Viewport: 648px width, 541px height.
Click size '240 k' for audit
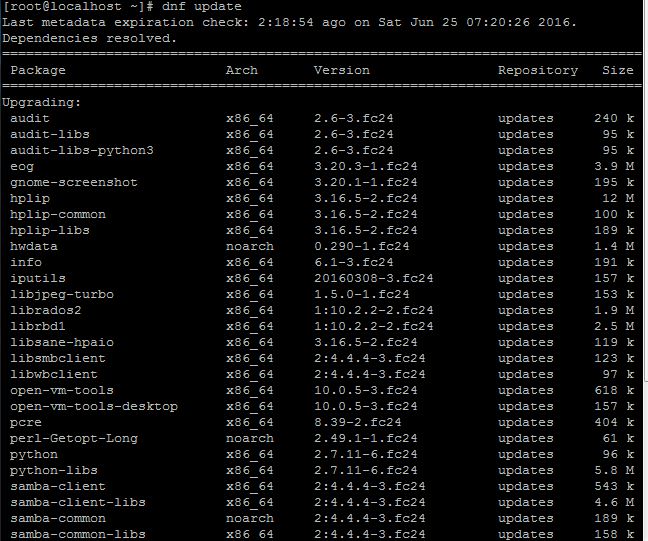614,118
